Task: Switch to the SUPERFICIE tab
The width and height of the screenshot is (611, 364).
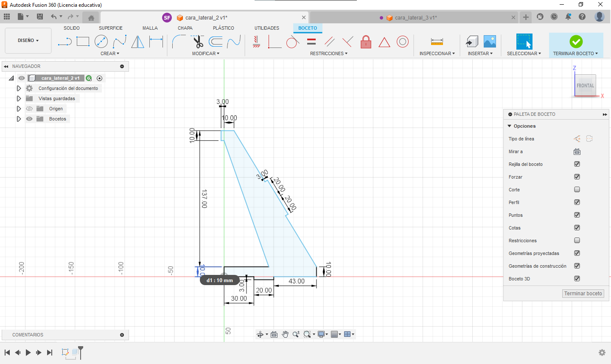Action: (110, 28)
